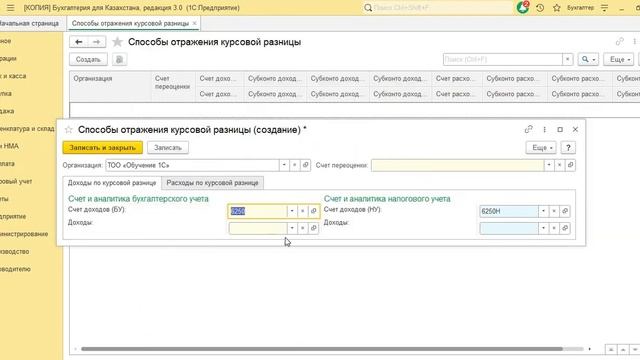Click Счет доходов (БУ) input field

(x=258, y=211)
